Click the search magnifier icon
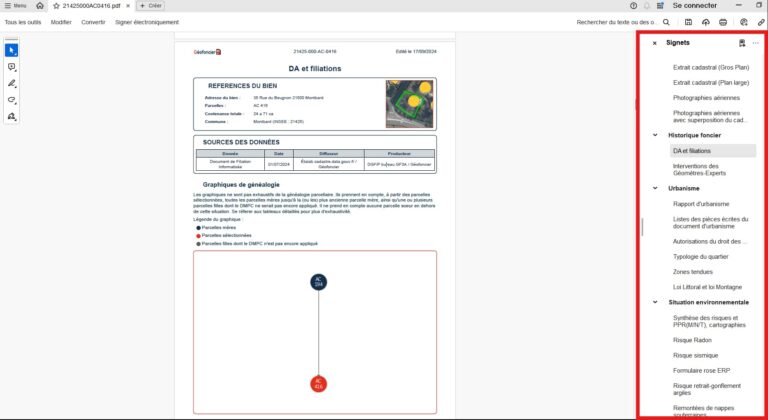 click(666, 22)
